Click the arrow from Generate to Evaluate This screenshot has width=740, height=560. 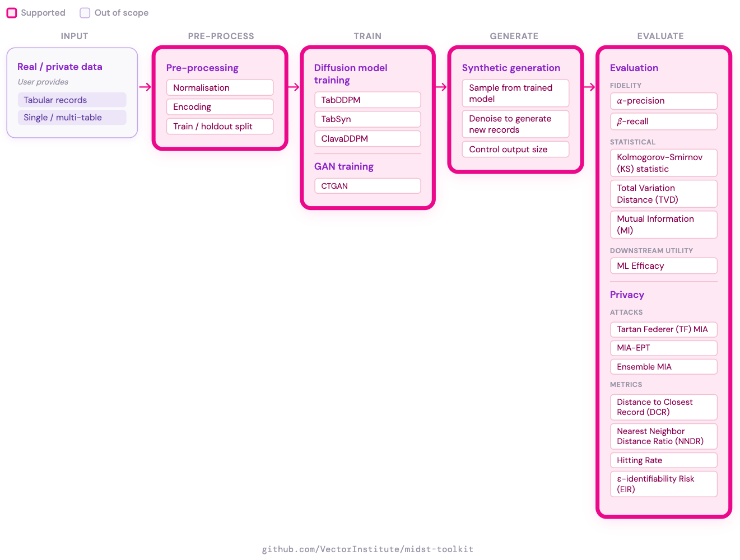coord(589,87)
